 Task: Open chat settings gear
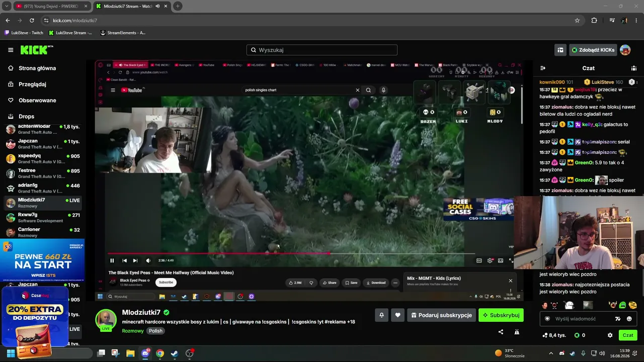pyautogui.click(x=610, y=335)
